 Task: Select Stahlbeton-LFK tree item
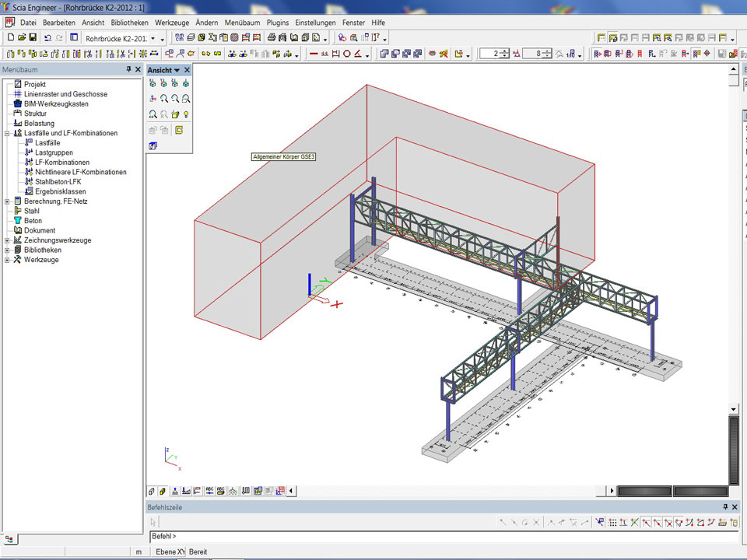pyautogui.click(x=58, y=182)
